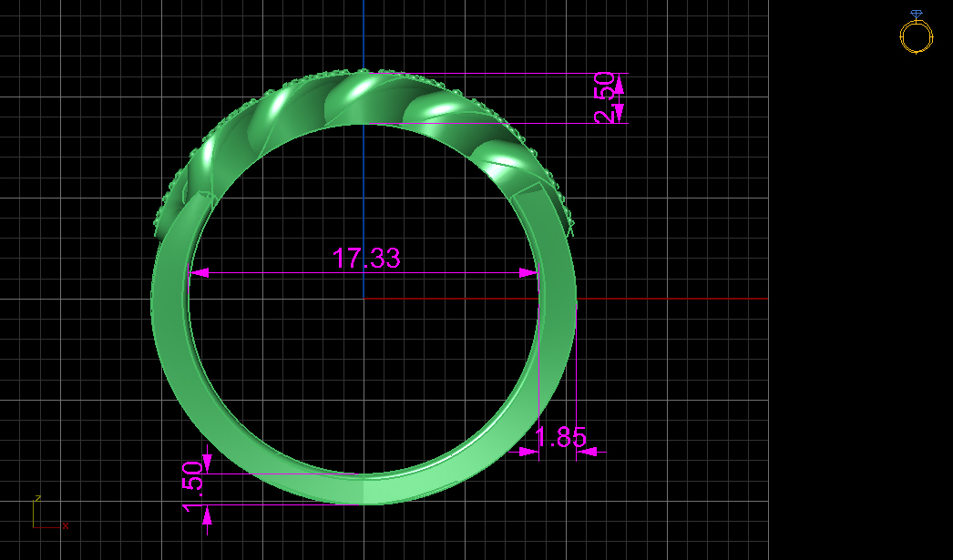Image resolution: width=953 pixels, height=560 pixels.
Task: Click the X-Z axis indicator gizmo
Action: [50, 514]
